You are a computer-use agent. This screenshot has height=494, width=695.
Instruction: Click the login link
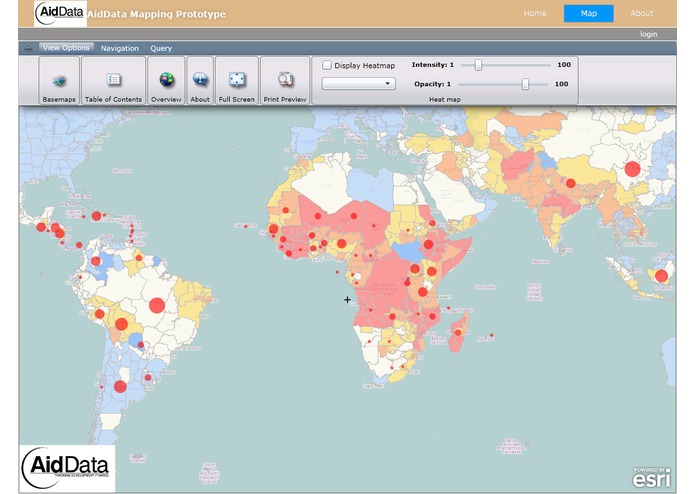(x=648, y=34)
